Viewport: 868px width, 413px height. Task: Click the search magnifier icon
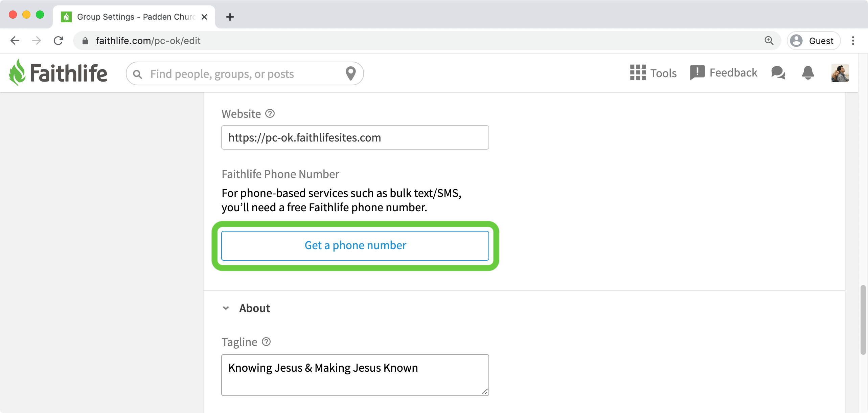tap(137, 74)
